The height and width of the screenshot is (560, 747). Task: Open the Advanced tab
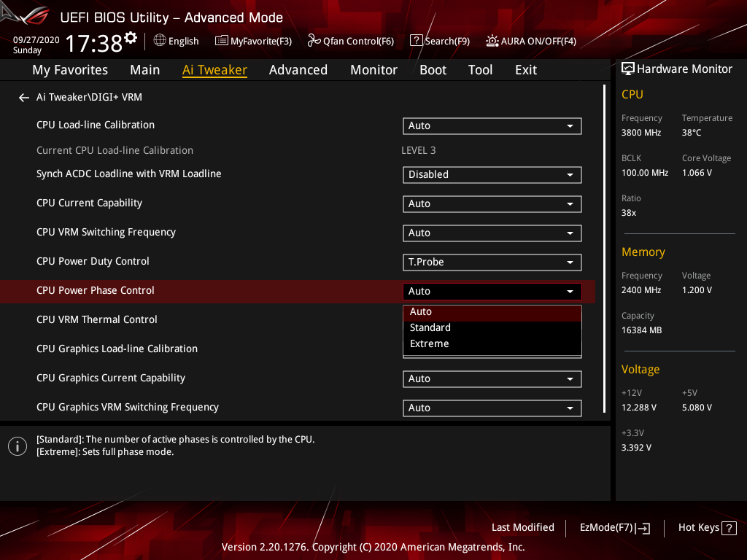(x=298, y=70)
